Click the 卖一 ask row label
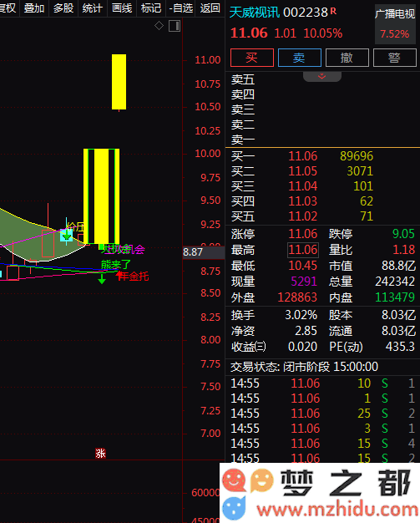Viewport: 420px width, 523px height. tap(243, 140)
